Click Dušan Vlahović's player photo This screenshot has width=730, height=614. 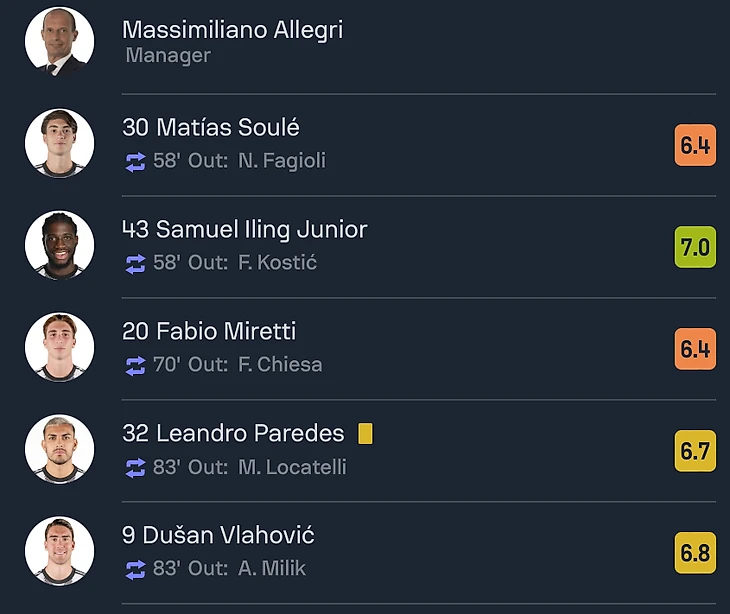[x=59, y=552]
